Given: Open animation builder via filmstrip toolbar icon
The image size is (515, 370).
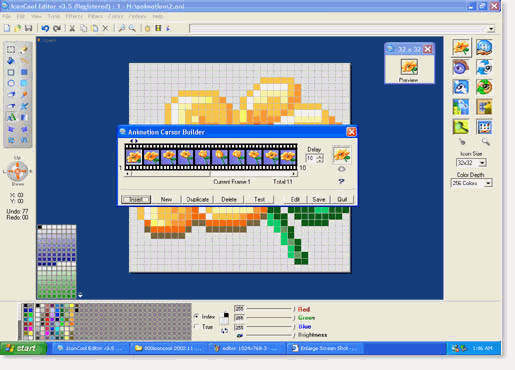Looking at the screenshot, I should coord(158,28).
